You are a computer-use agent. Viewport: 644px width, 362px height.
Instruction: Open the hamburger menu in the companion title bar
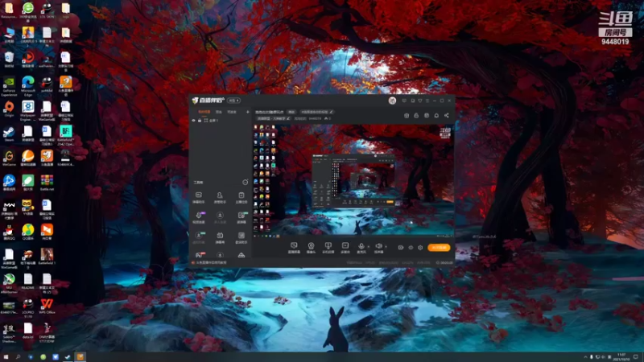tap(427, 101)
